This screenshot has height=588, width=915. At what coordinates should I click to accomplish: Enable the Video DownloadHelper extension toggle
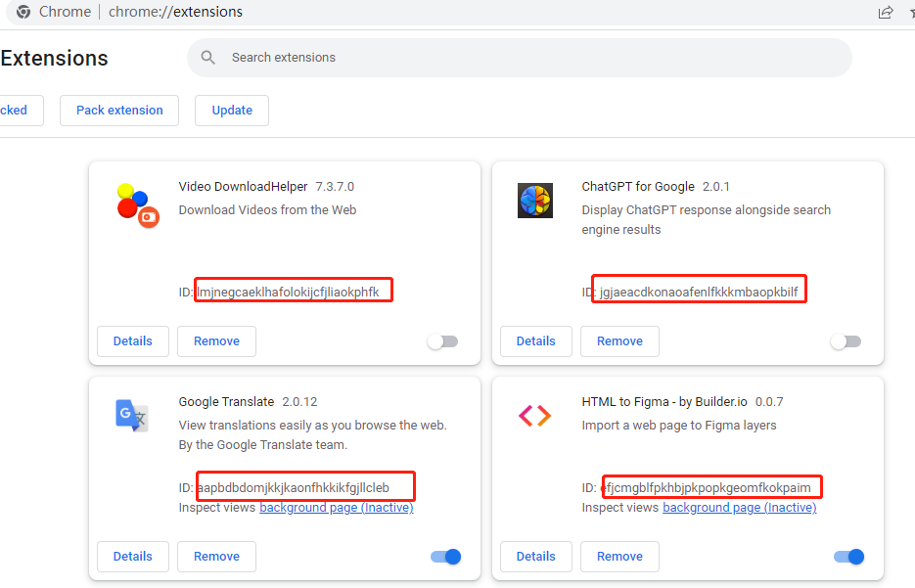tap(443, 341)
